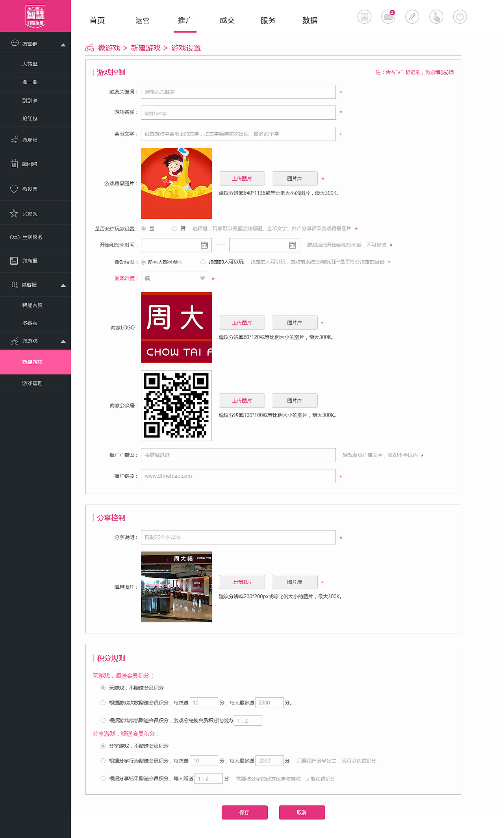Open the mail icon with badge 2
The image size is (504, 838).
click(x=388, y=17)
